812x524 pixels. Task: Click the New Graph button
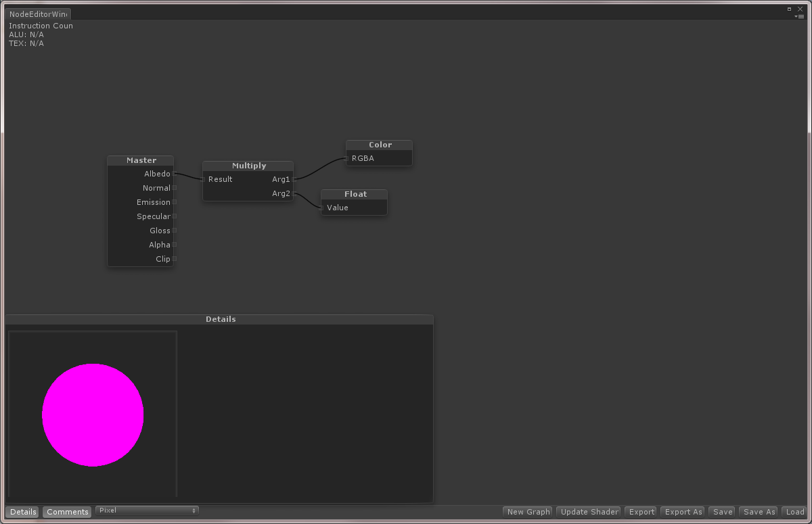tap(527, 511)
